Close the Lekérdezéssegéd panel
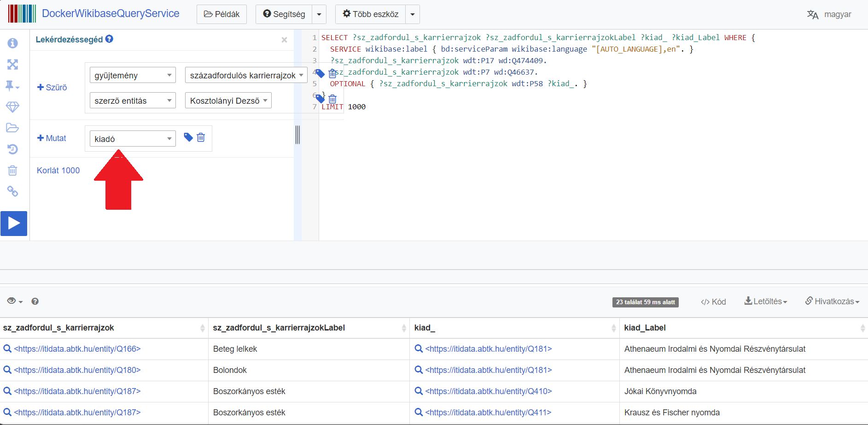The image size is (868, 425). coord(284,40)
